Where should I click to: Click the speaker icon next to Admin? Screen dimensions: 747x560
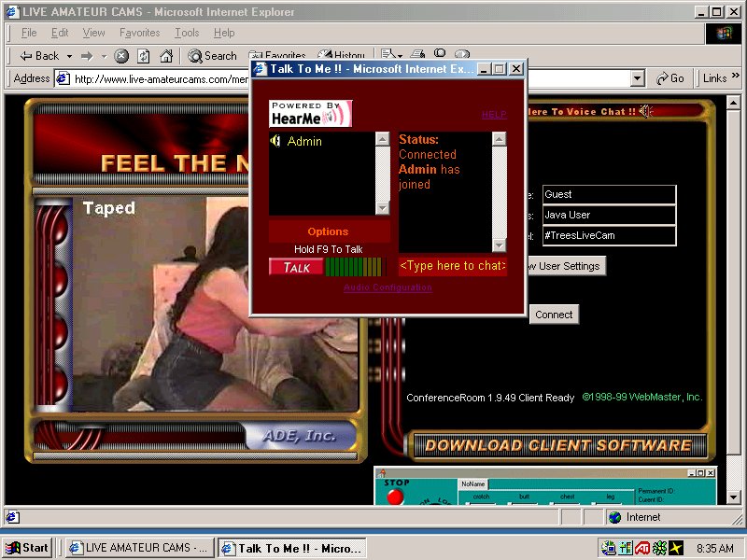[x=275, y=141]
